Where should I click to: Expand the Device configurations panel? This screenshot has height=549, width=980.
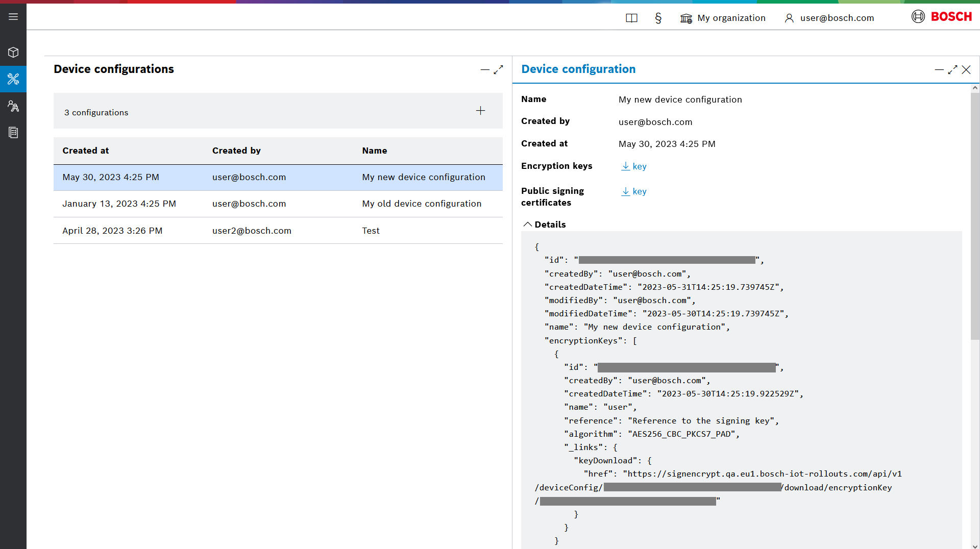(x=499, y=69)
